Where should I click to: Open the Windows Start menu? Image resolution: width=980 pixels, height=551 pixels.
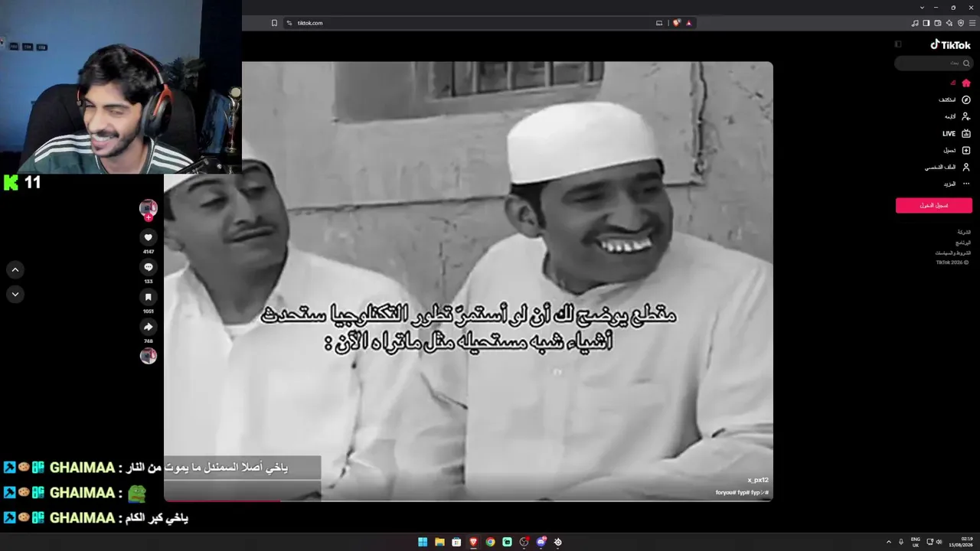423,542
